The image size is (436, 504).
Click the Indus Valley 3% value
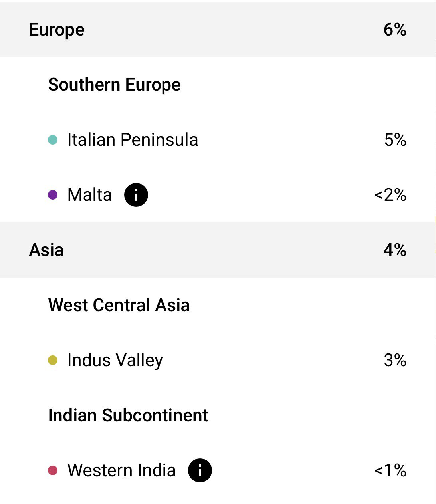point(395,360)
